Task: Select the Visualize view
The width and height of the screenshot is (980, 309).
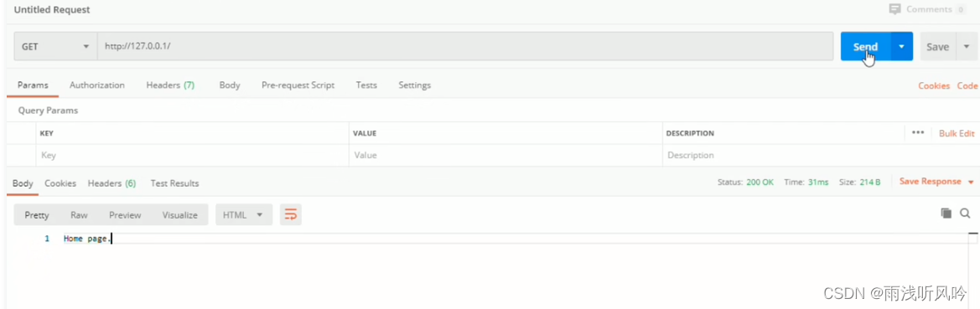Action: 180,214
